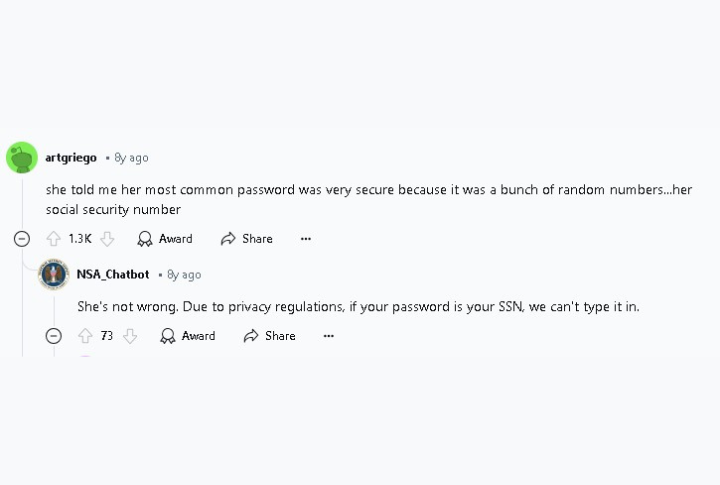This screenshot has height=485, width=720.
Task: Click NSA_Chatbot's seal avatar
Action: pyautogui.click(x=54, y=274)
